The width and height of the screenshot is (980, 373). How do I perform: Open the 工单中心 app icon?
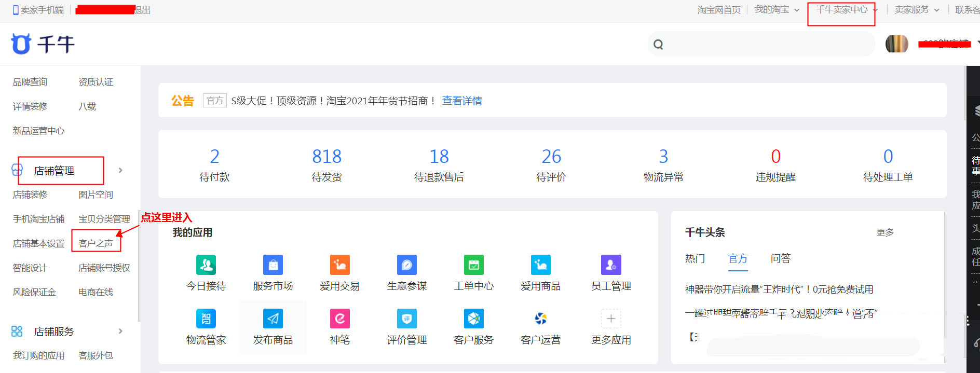point(474,265)
